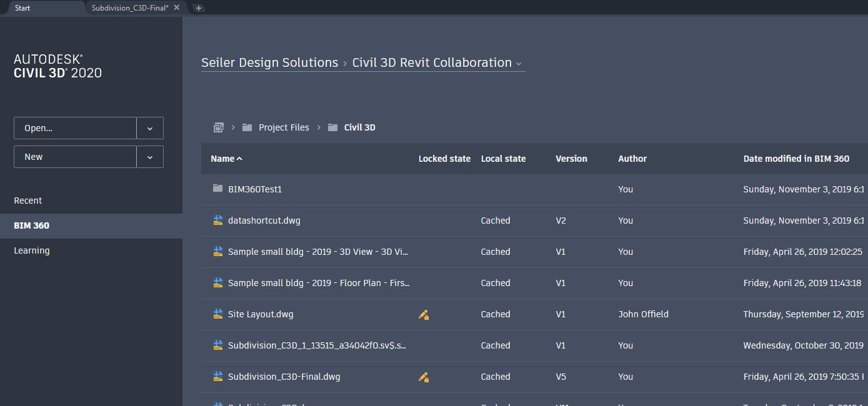Screen dimensions: 868x406
Task: Click the new tab plus icon
Action: coord(198,8)
